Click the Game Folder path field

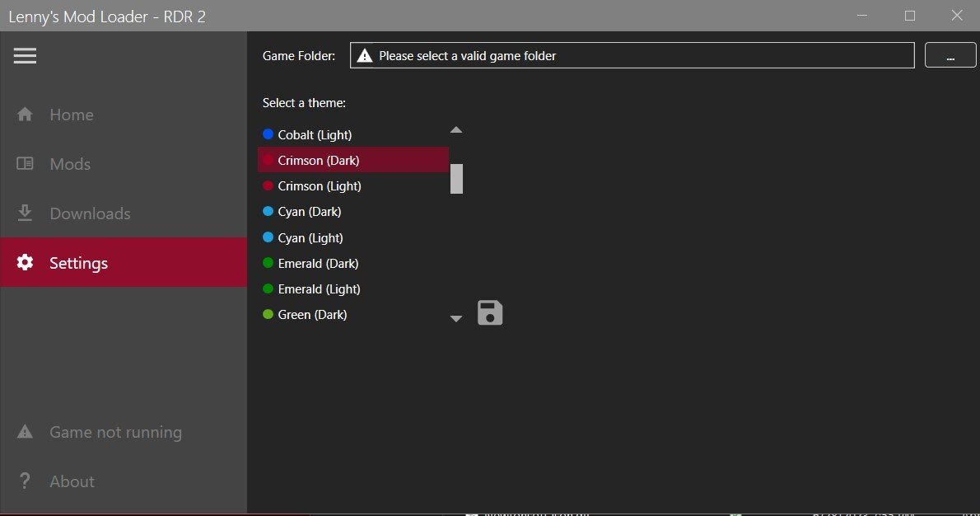[x=632, y=56]
